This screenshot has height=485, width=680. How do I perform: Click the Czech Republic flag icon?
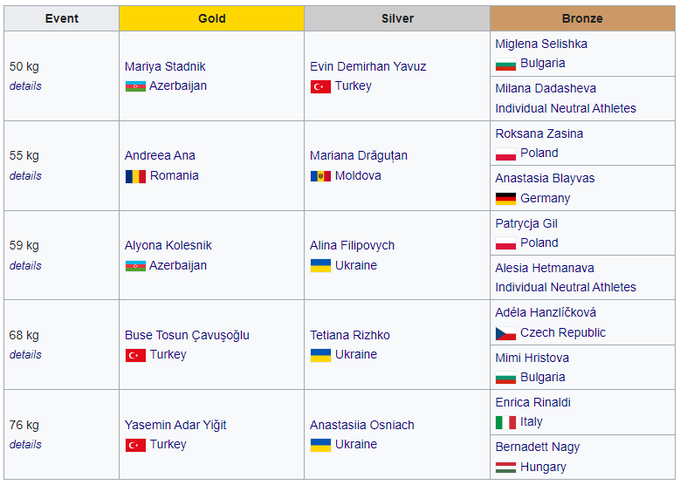click(505, 333)
